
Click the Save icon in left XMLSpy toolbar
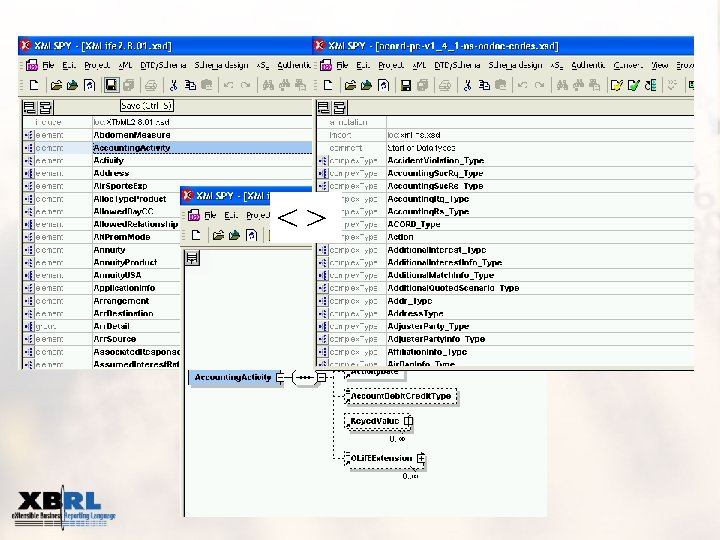(111, 85)
